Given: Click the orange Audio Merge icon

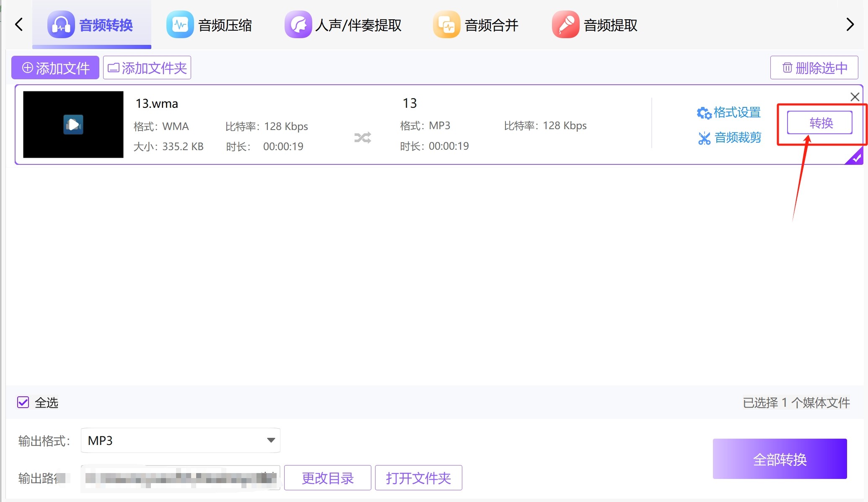Looking at the screenshot, I should 446,25.
